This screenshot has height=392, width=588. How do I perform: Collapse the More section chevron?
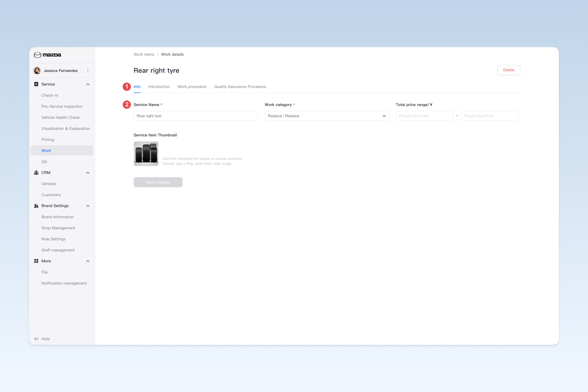pos(88,261)
